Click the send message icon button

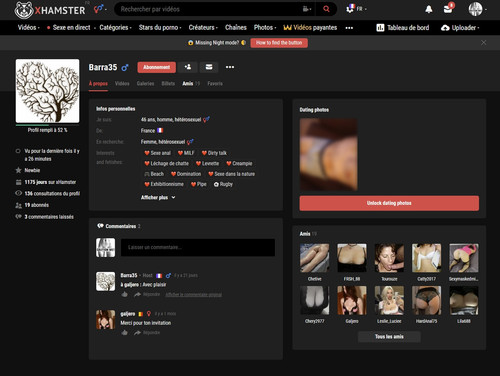(x=209, y=67)
